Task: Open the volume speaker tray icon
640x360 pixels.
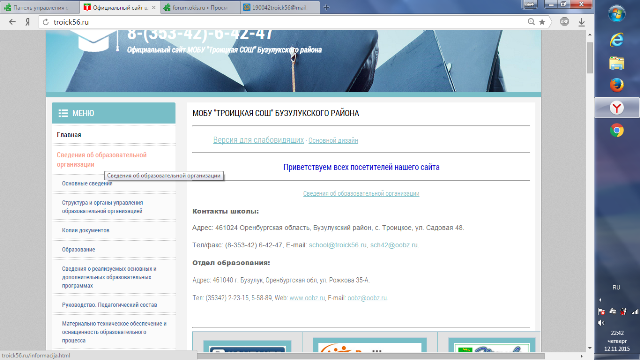Action: tap(601, 323)
